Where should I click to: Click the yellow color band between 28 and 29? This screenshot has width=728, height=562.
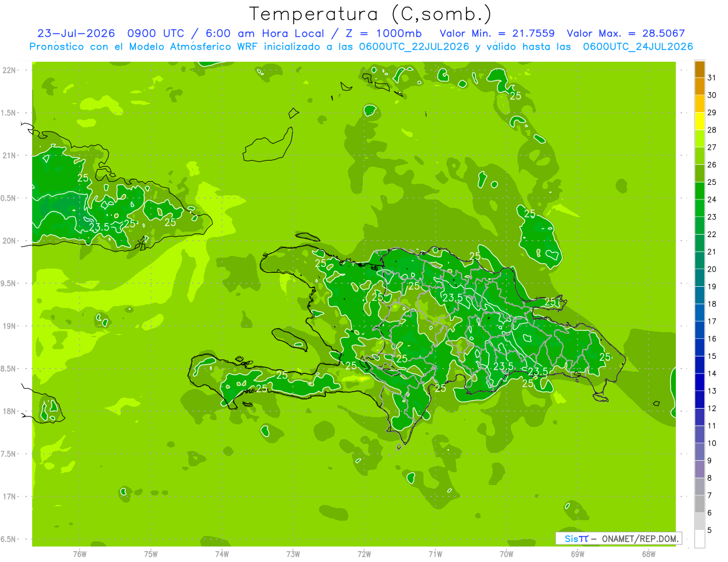coord(699,121)
